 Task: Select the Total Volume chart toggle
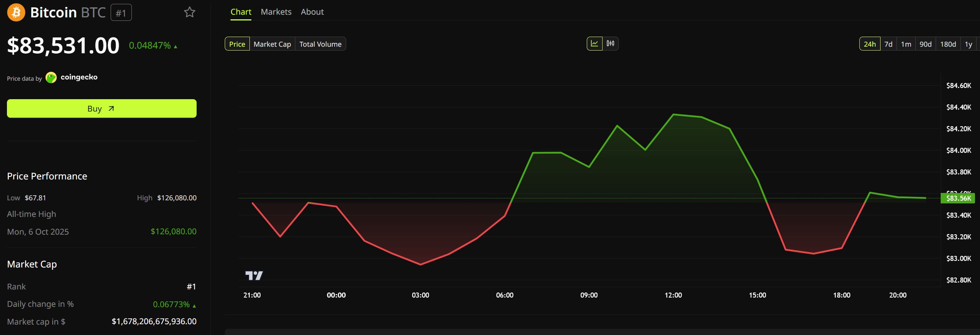[320, 44]
